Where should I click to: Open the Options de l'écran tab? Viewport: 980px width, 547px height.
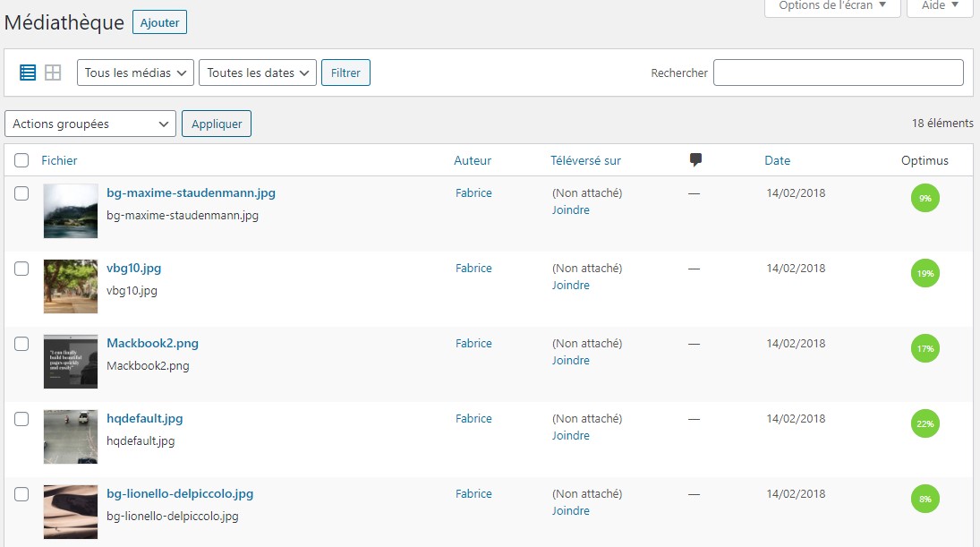coord(831,5)
